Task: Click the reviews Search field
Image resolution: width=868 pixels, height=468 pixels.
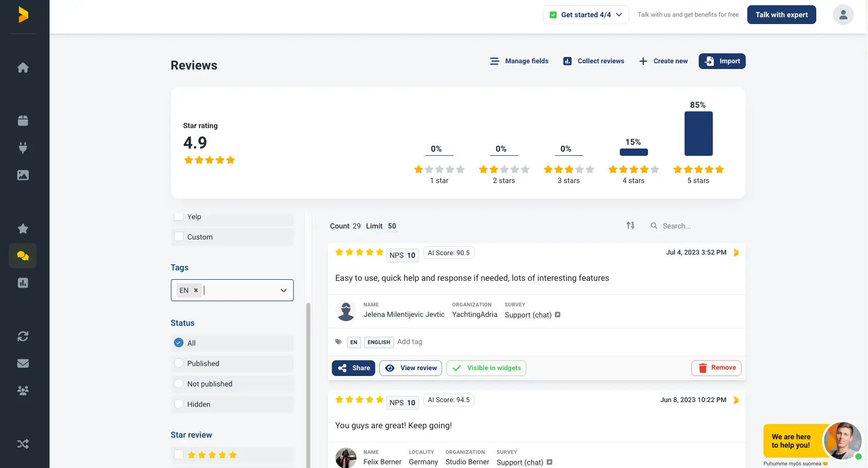Action: pos(695,226)
